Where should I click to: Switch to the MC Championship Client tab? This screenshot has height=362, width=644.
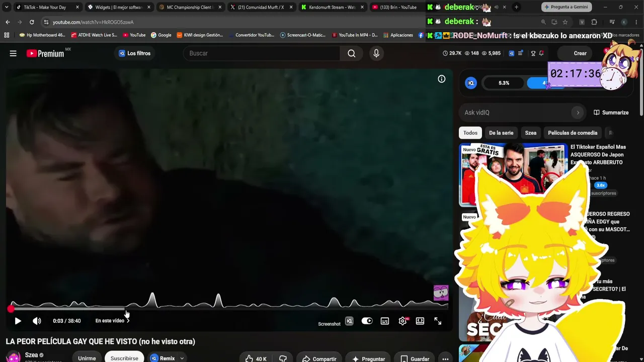[189, 7]
